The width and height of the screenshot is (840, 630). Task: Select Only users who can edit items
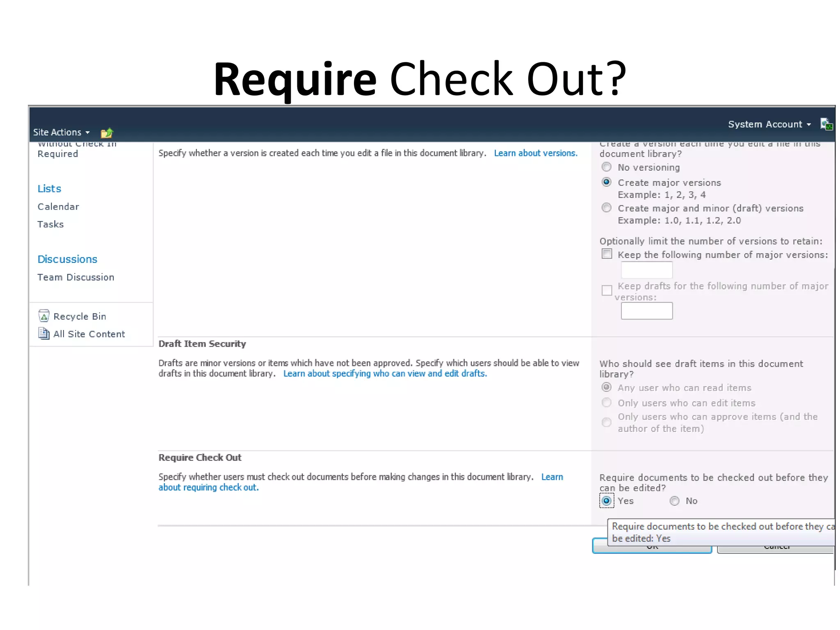[x=606, y=402]
